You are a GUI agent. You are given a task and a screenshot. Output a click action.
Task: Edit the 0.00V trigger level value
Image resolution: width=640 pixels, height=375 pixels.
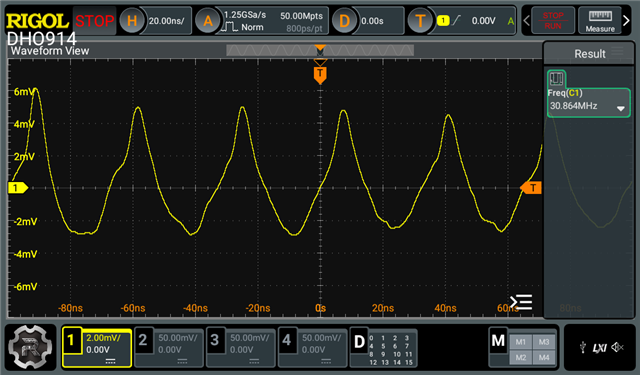[x=483, y=21]
